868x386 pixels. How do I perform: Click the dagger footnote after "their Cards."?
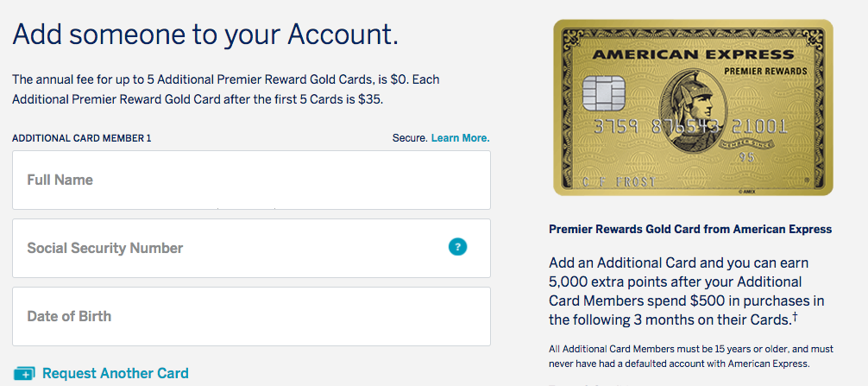pos(794,318)
